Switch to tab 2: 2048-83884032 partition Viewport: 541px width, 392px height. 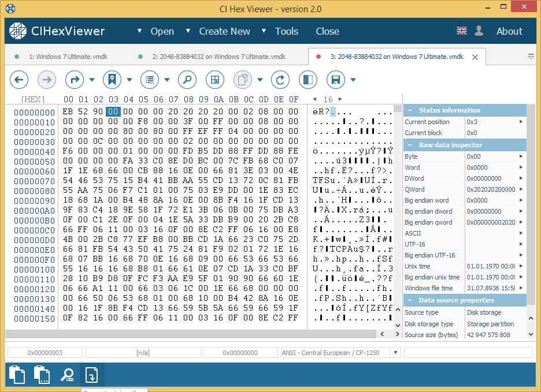(218, 57)
